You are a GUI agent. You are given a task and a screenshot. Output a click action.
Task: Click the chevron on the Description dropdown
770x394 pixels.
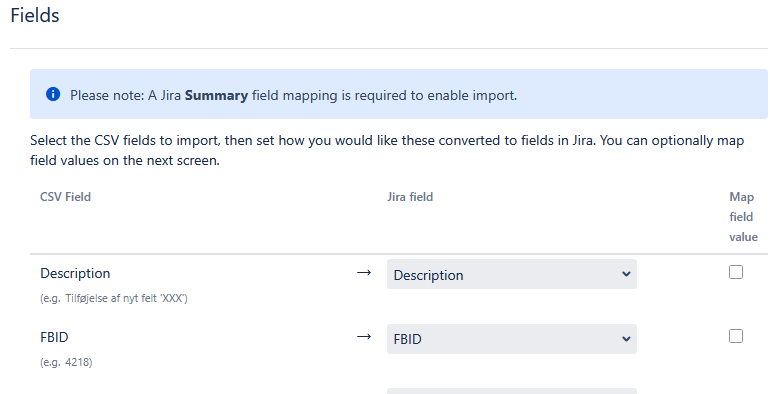pos(626,274)
